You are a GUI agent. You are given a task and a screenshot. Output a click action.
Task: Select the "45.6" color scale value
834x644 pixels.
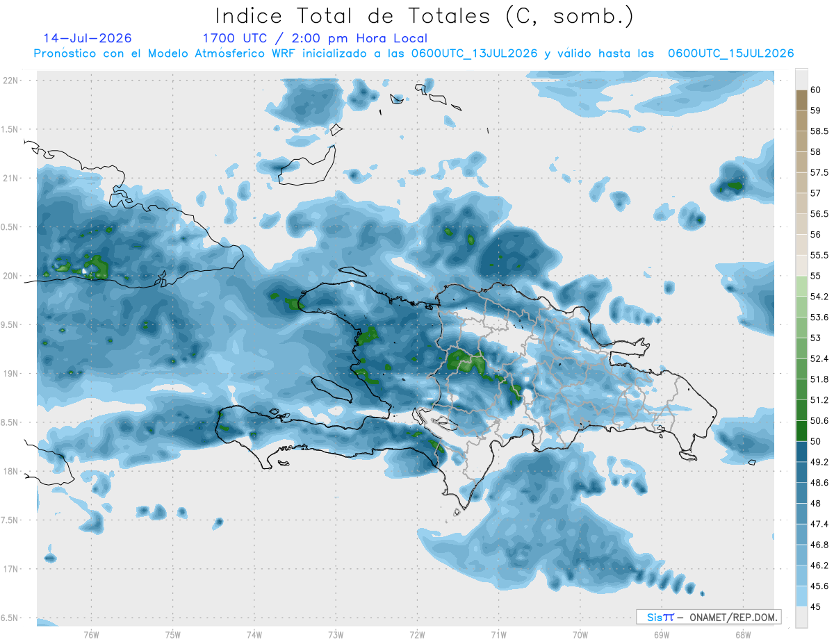tap(819, 586)
